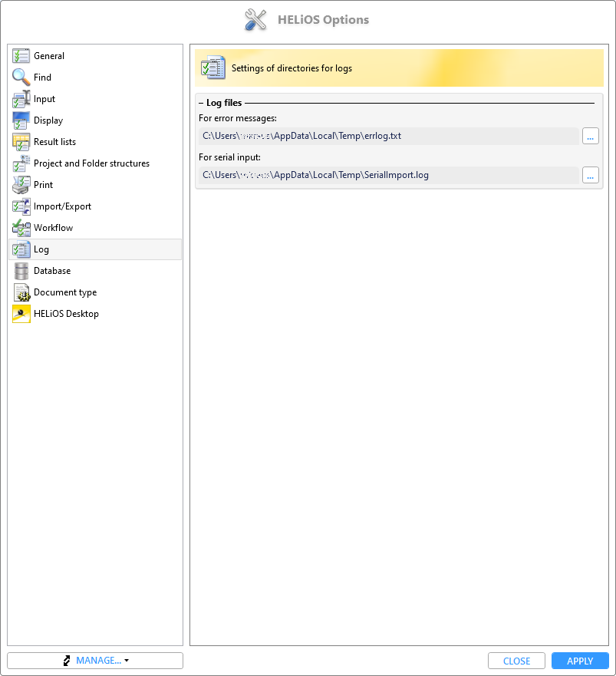Select the Log category label
This screenshot has height=676, width=616.
41,249
